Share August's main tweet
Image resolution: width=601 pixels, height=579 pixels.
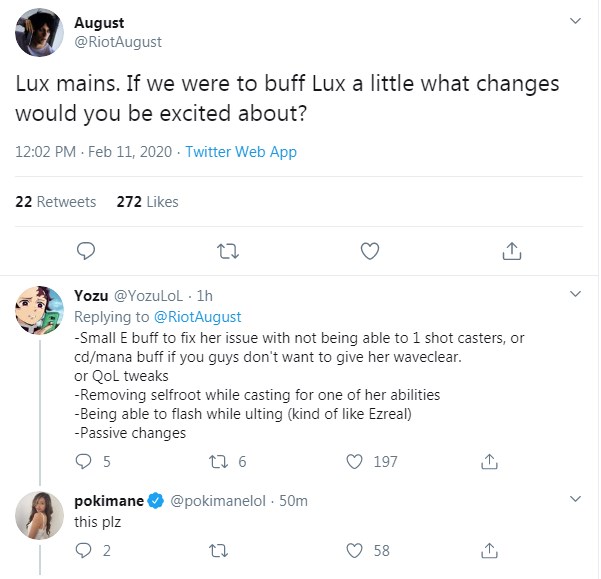(x=511, y=250)
